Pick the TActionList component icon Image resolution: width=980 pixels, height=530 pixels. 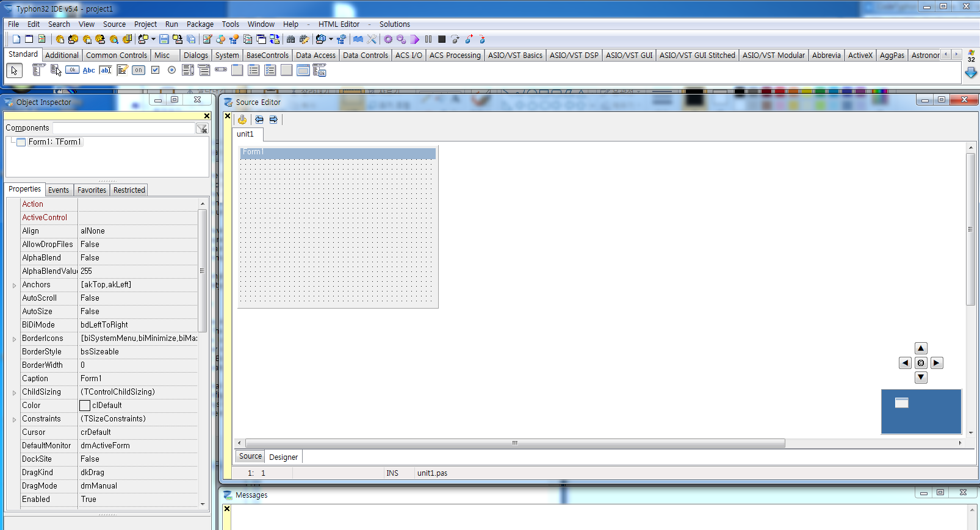[320, 70]
